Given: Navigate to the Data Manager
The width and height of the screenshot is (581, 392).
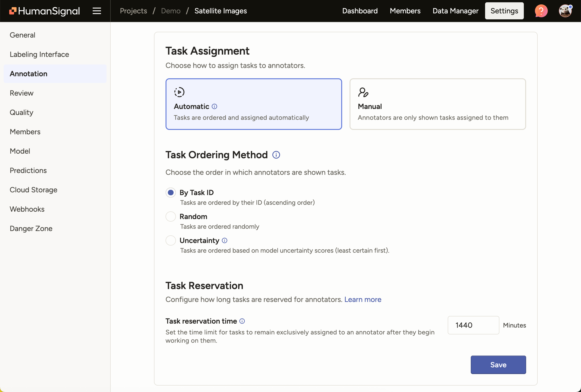Looking at the screenshot, I should click(455, 11).
